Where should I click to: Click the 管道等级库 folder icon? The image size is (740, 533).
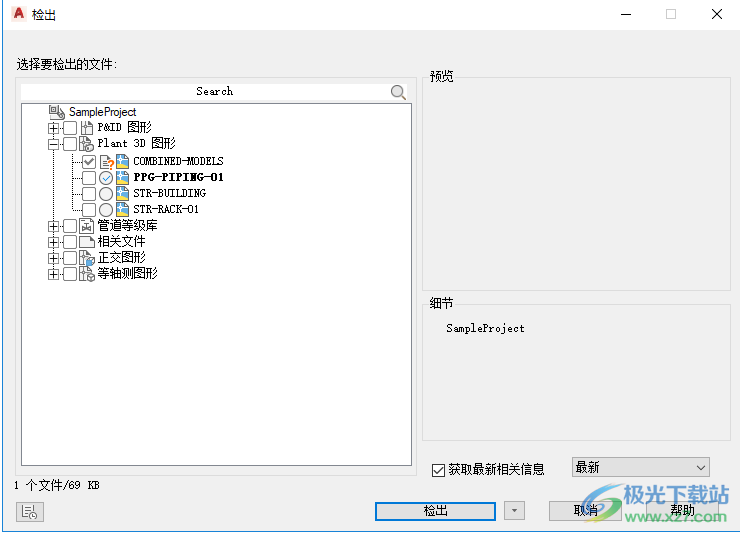point(87,226)
